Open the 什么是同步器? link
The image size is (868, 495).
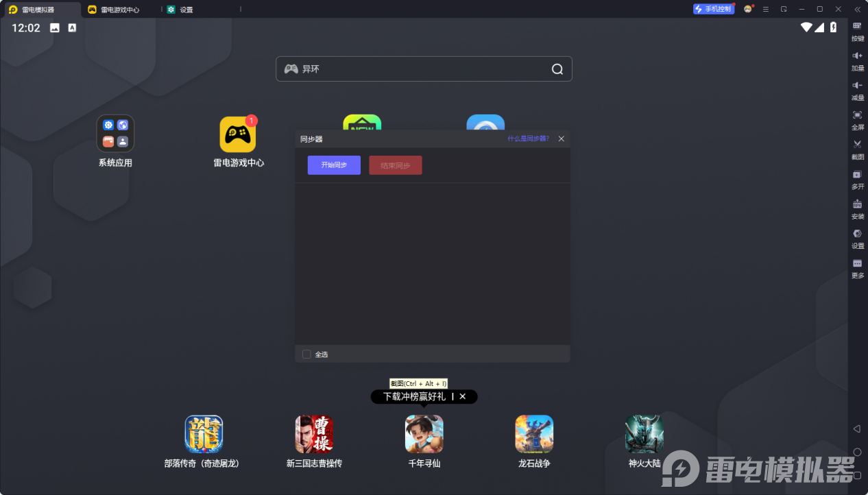click(x=528, y=138)
